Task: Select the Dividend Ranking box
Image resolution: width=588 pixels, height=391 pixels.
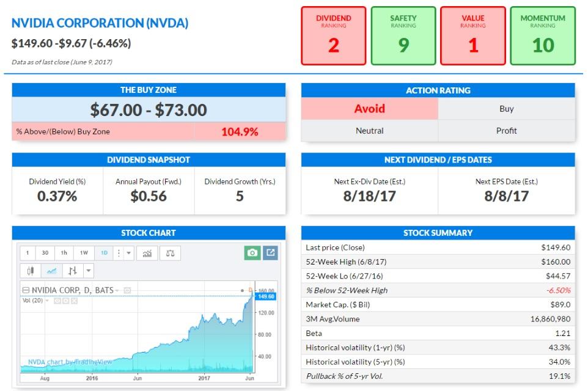Action: click(x=333, y=35)
